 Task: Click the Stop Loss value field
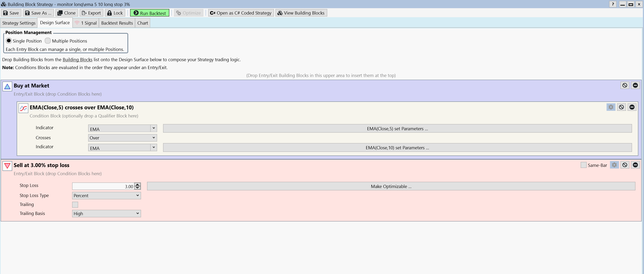pos(103,186)
